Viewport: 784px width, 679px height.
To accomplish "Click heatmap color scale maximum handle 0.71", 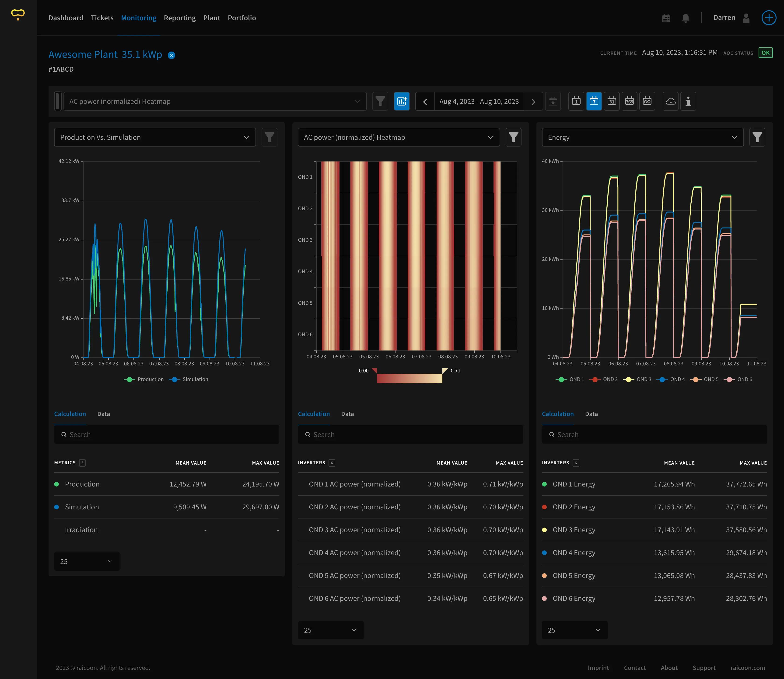I will click(x=445, y=371).
